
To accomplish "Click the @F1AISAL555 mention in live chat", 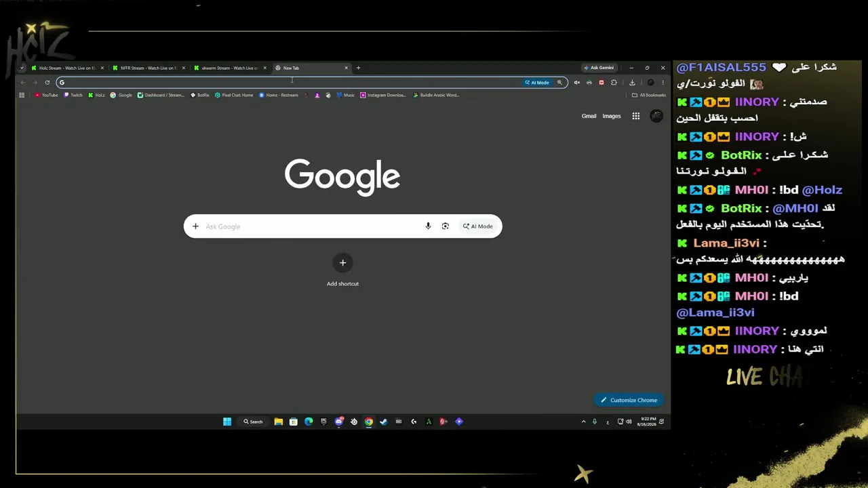I will point(721,67).
